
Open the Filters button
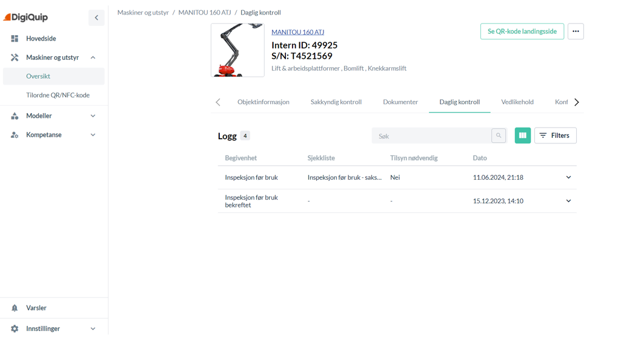pyautogui.click(x=556, y=136)
